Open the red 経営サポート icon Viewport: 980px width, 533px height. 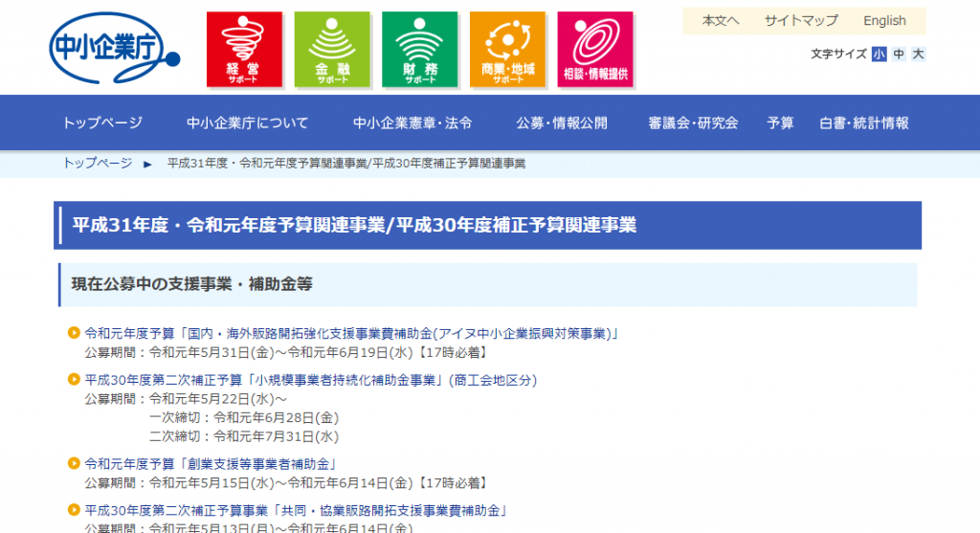point(244,49)
